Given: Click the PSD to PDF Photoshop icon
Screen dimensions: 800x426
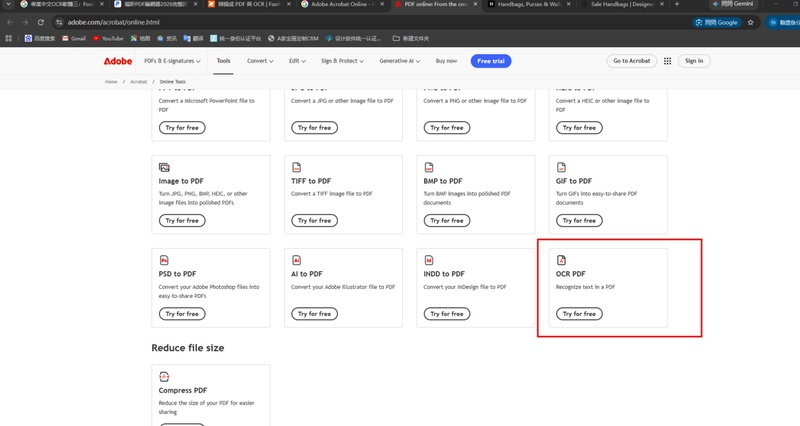Looking at the screenshot, I should [x=164, y=260].
